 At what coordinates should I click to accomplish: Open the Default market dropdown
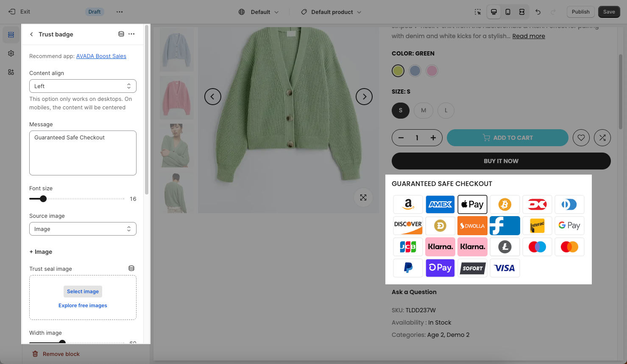point(259,12)
